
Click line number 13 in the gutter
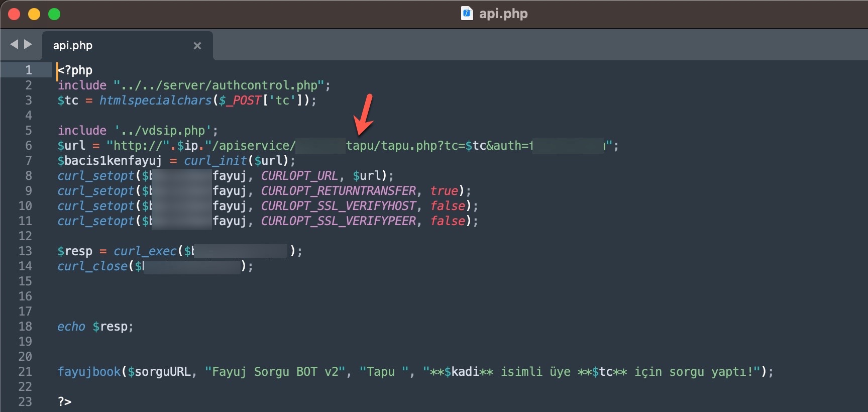click(x=25, y=251)
